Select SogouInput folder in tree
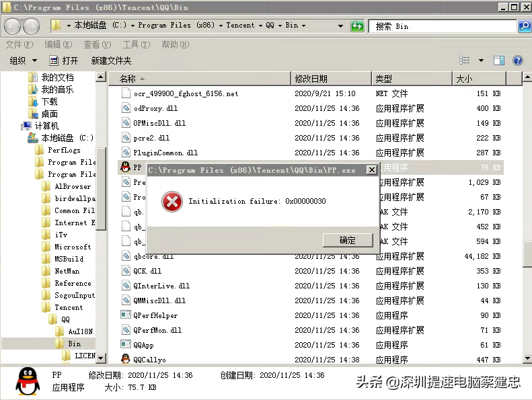The width and height of the screenshot is (532, 400). [x=74, y=295]
